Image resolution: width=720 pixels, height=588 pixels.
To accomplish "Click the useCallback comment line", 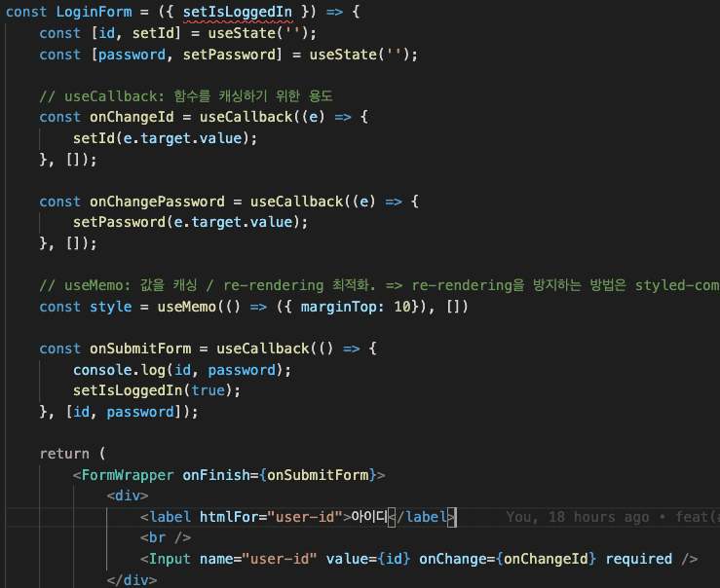I will click(x=185, y=96).
